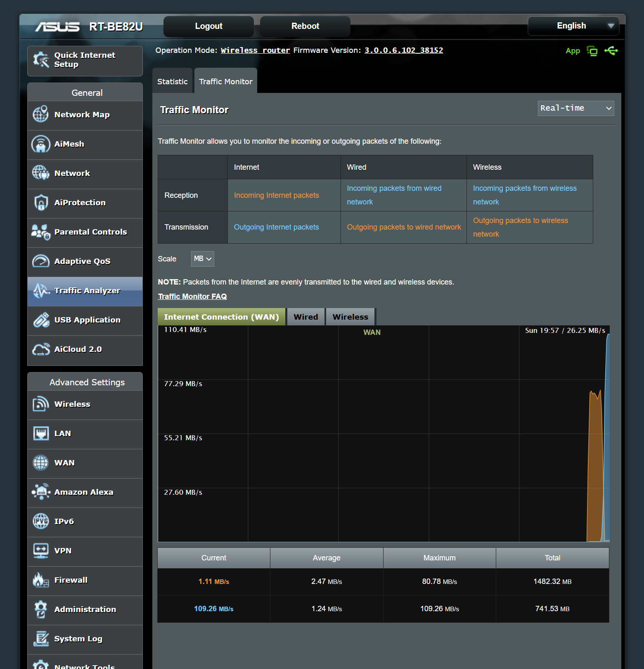Click the 80.78 MB/s maximum value
644x669 pixels.
pyautogui.click(x=440, y=581)
